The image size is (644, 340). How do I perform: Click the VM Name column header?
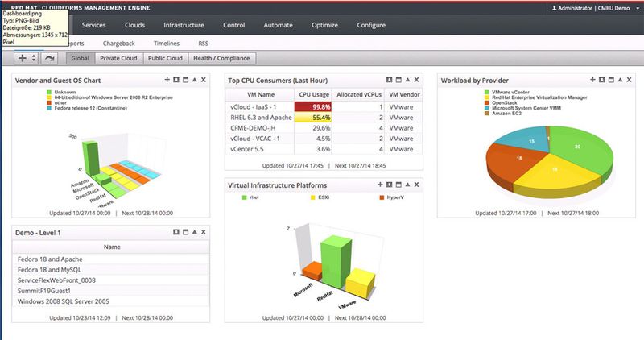coord(260,94)
